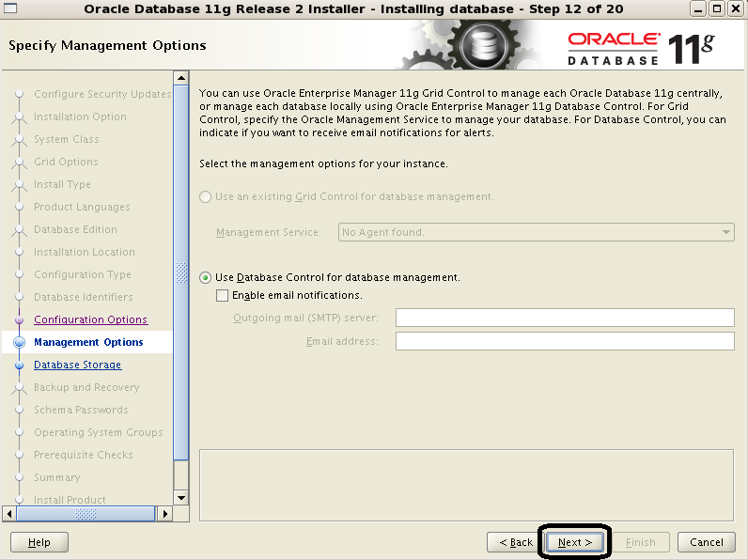Click the Outgoing mail SMTP server field
Image resolution: width=748 pixels, height=560 pixels.
[x=564, y=319]
